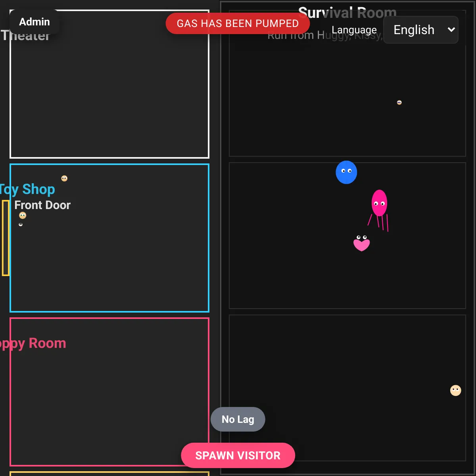This screenshot has height=476, width=476.
Task: Click the SPAWN VISITOR button
Action: (x=238, y=455)
